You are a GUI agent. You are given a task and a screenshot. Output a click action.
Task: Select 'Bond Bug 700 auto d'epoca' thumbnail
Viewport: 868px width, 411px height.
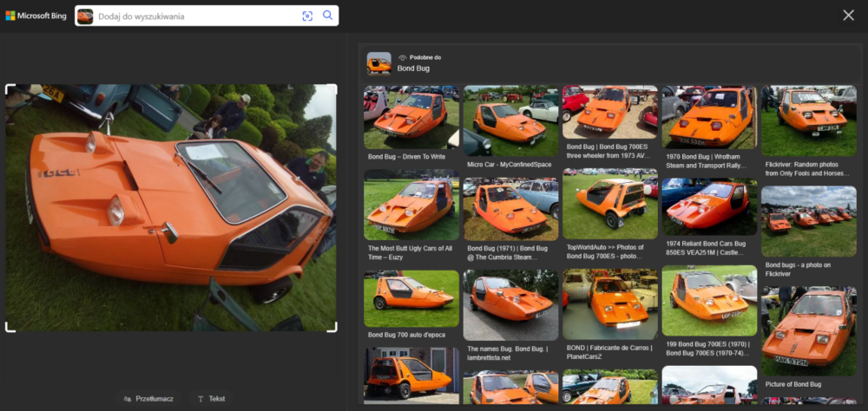point(411,297)
